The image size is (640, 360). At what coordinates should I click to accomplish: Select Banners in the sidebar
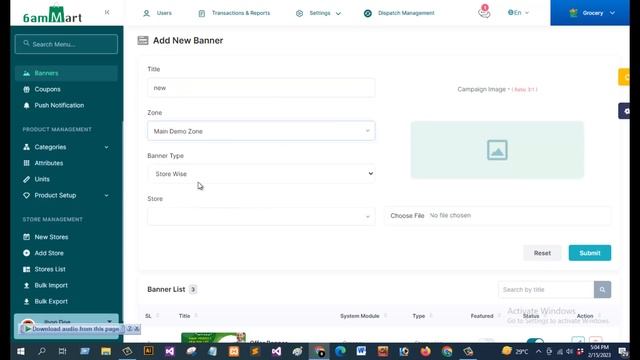pyautogui.click(x=67, y=73)
